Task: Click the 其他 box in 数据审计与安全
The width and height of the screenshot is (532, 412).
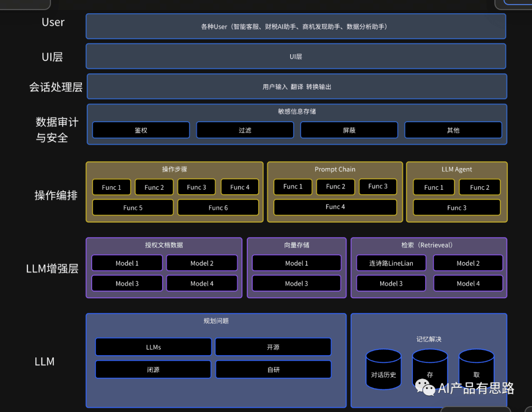Action: coord(453,130)
